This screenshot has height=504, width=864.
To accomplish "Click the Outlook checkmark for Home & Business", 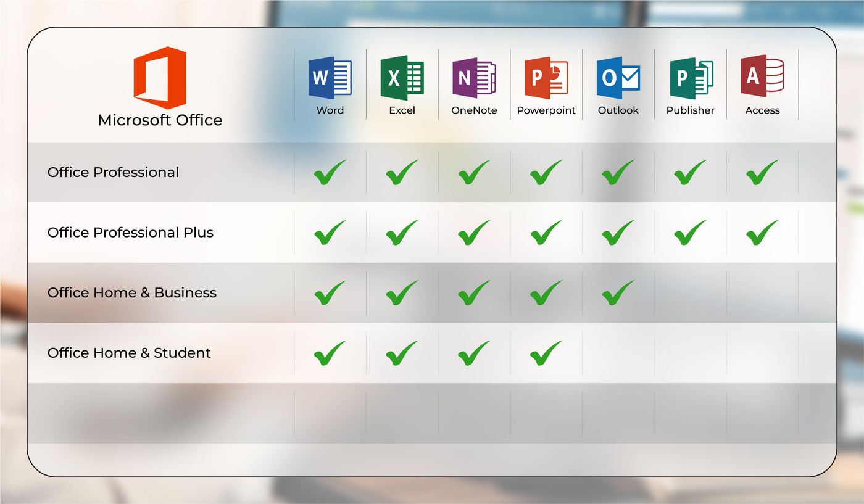I will [618, 293].
